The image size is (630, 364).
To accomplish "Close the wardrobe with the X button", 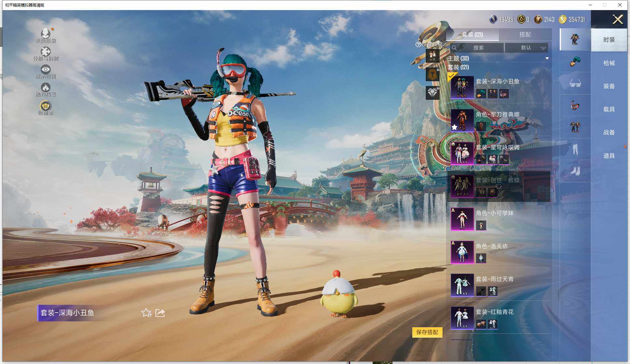I will [617, 20].
